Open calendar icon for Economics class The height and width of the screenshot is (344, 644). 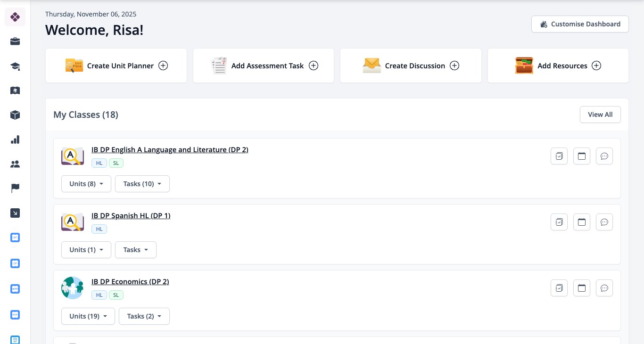tap(582, 288)
